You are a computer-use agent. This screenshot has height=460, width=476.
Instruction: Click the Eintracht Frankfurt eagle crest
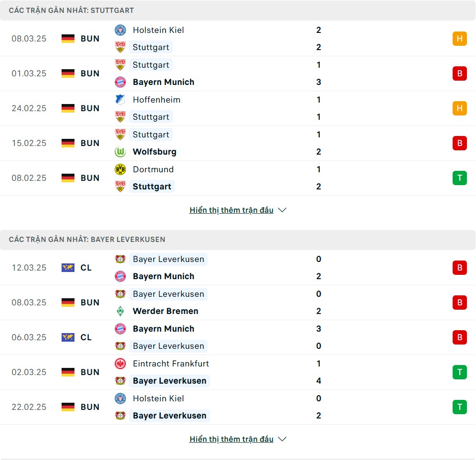click(120, 364)
